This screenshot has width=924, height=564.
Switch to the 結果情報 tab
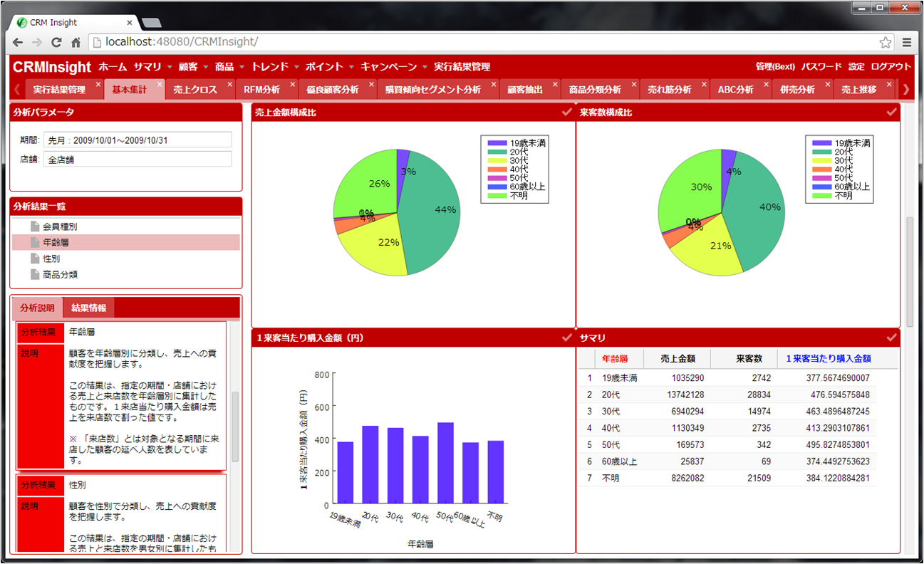pyautogui.click(x=89, y=308)
